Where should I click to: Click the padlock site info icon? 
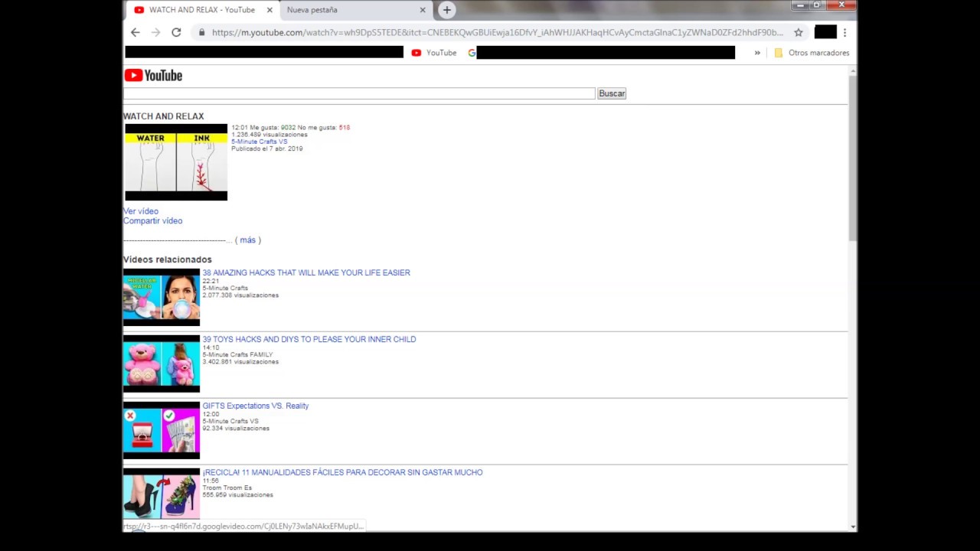tap(202, 32)
